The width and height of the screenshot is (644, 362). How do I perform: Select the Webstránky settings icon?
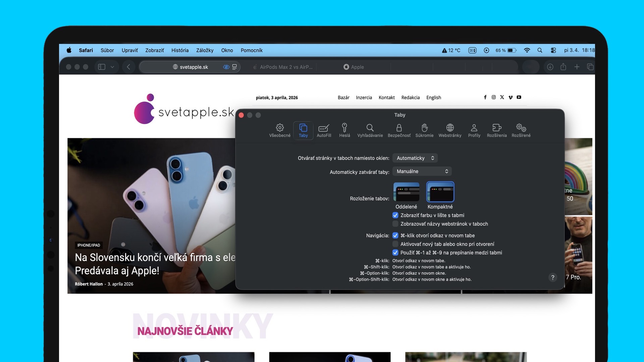(x=450, y=130)
